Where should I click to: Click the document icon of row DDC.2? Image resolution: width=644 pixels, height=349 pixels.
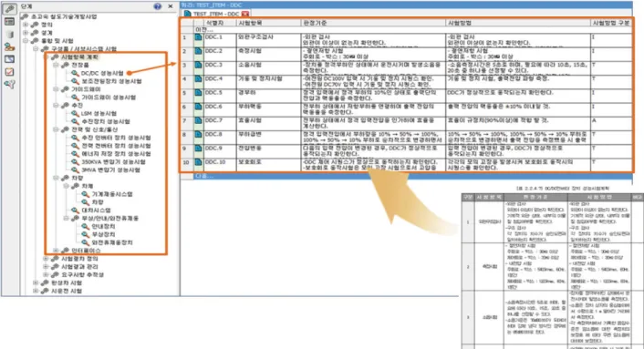point(198,51)
